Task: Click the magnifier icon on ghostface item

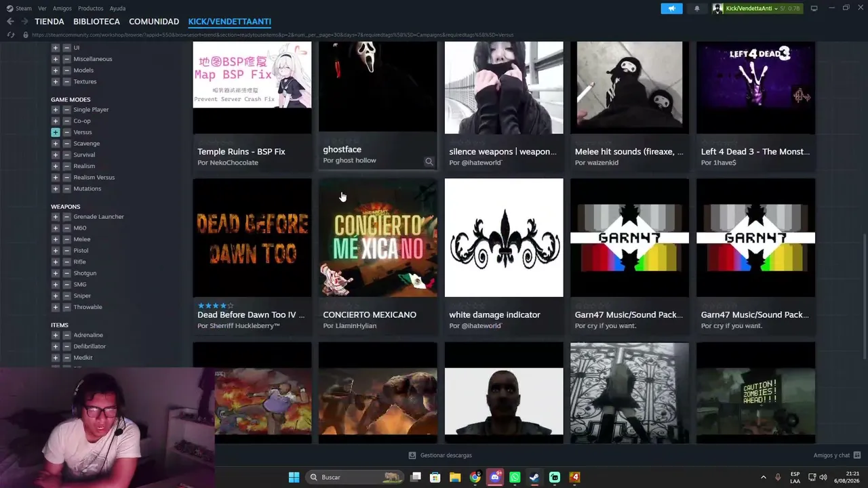Action: click(429, 161)
